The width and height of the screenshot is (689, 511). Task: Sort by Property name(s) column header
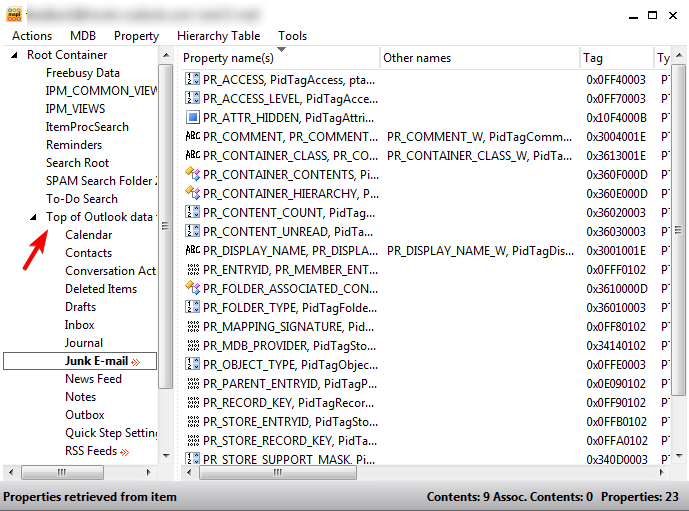point(279,58)
